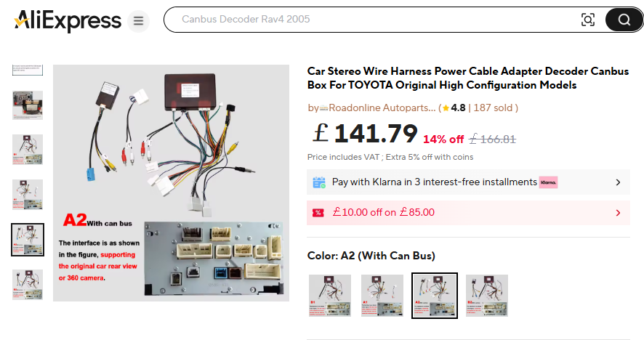Image resolution: width=644 pixels, height=340 pixels.
Task: View the second thumbnail in left gallery
Action: click(x=28, y=105)
